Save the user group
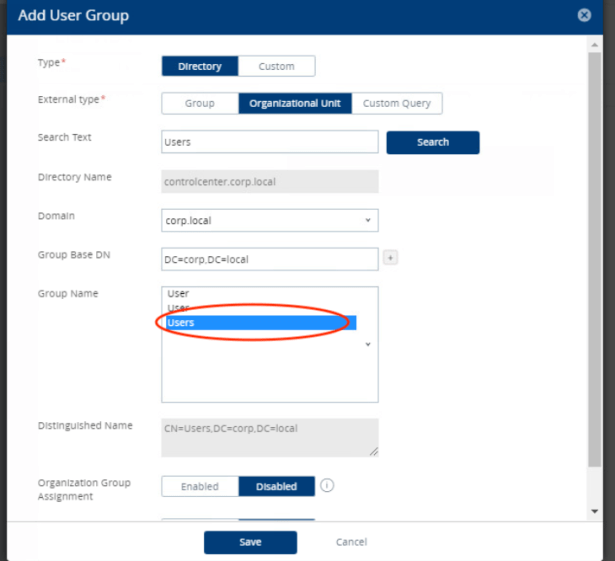 tap(250, 542)
